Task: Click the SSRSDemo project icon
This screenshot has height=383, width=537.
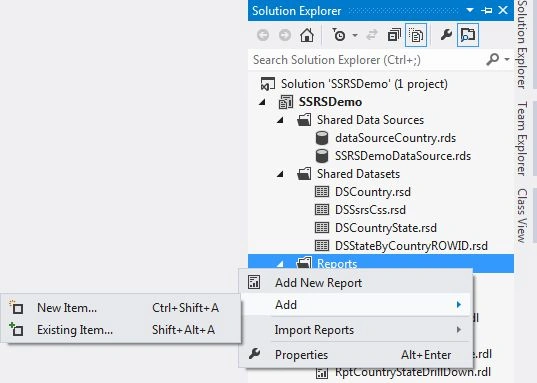Action: point(285,102)
